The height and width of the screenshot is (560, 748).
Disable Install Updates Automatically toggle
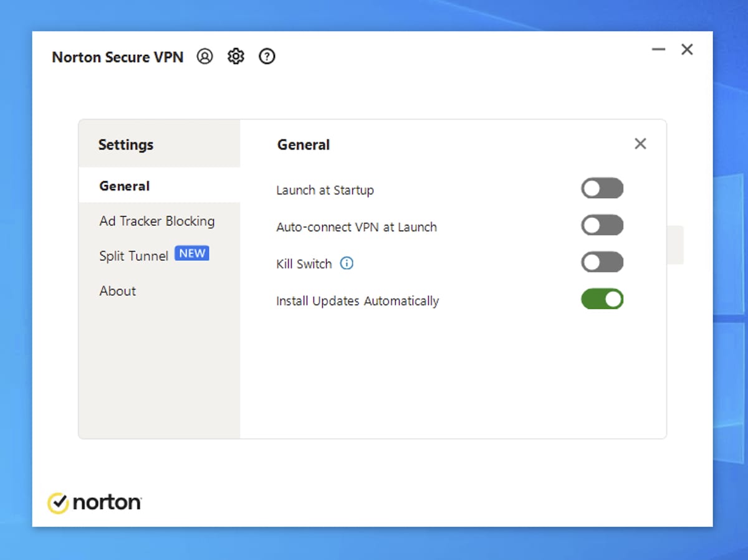click(x=602, y=299)
